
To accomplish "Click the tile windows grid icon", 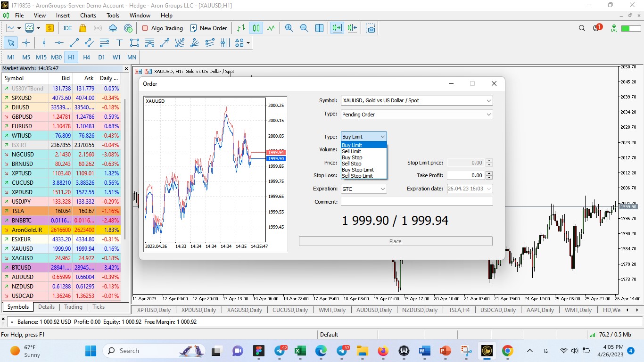I will pos(319,28).
